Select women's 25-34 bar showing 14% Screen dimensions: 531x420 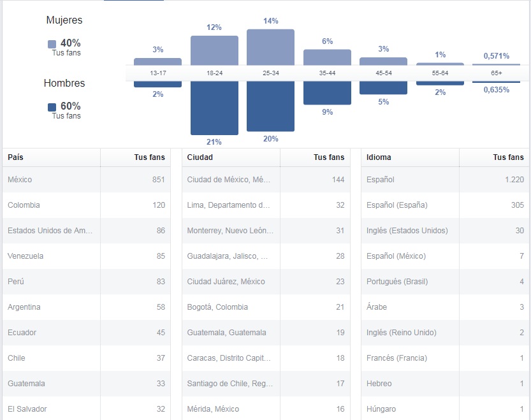coord(270,47)
